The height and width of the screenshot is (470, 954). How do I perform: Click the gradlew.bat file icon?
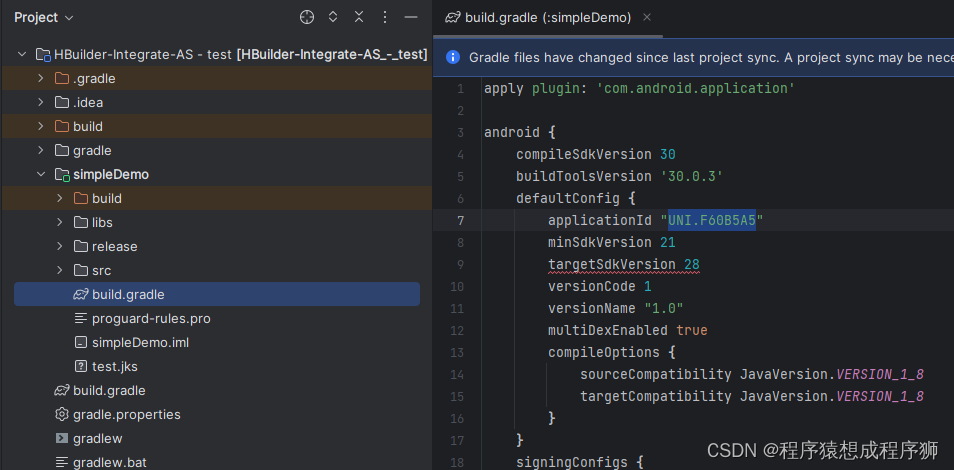coord(62,462)
